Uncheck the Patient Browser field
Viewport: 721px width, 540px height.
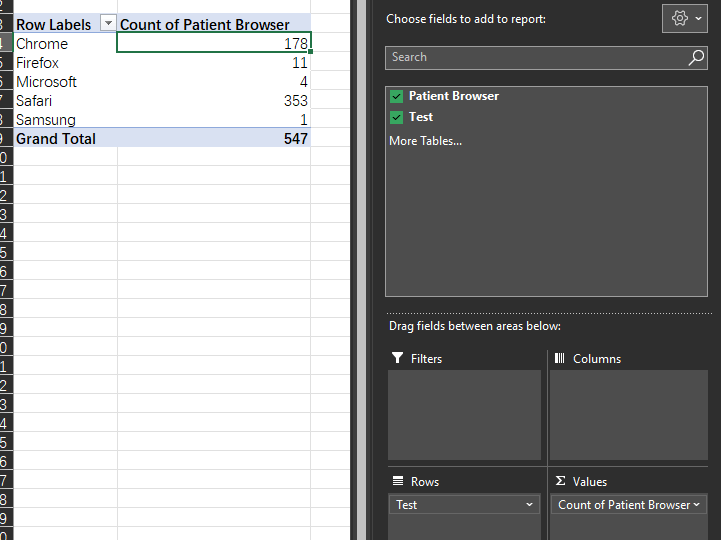(x=396, y=96)
